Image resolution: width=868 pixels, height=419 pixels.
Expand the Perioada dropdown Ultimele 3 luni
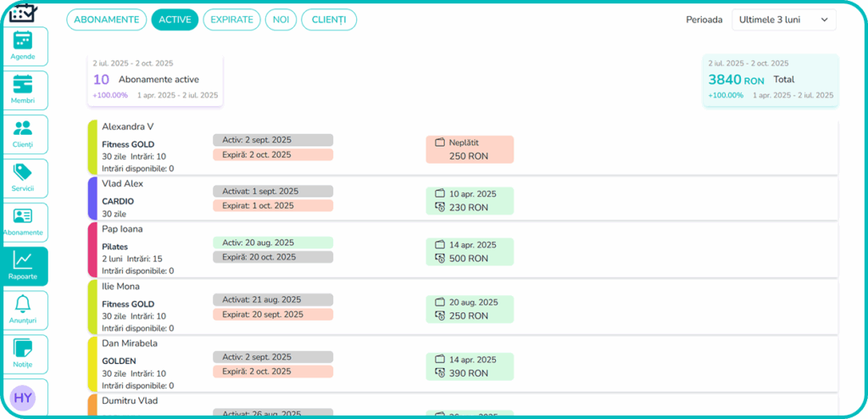point(783,20)
